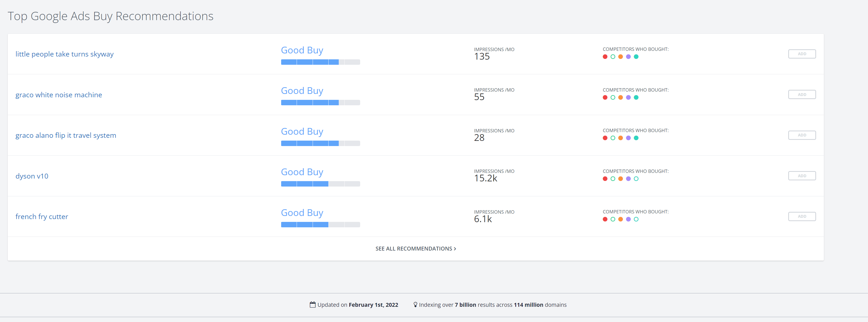Click red competitor dot for dyson v10
This screenshot has height=322, width=868.
coord(605,179)
